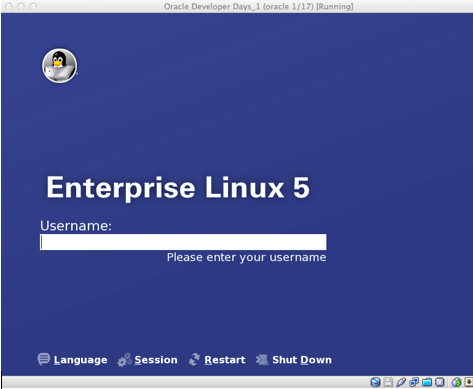Screen dimensions: 473x389
Task: Click the Shut Down icon
Action: [262, 360]
